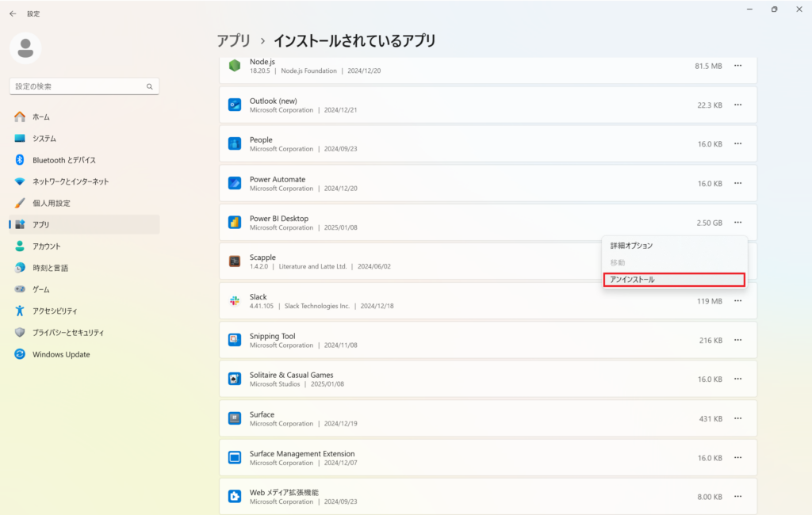
Task: Go to ホーム in the sidebar
Action: (84, 117)
